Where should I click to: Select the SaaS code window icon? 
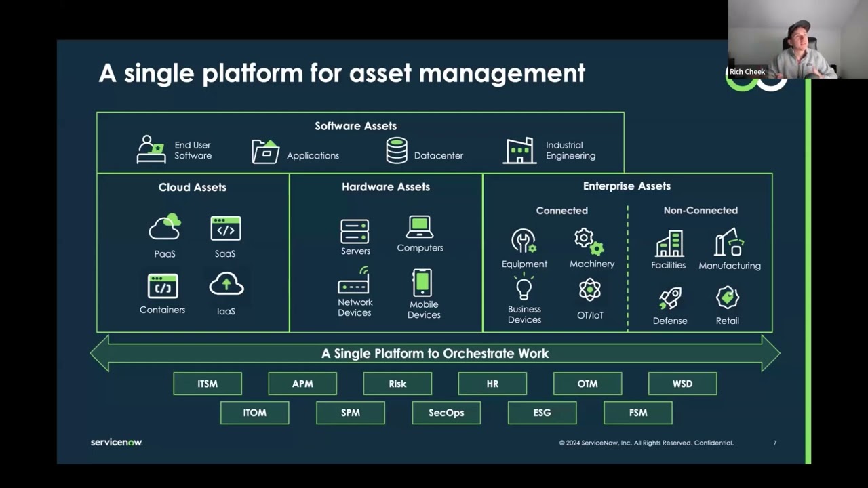tap(225, 229)
